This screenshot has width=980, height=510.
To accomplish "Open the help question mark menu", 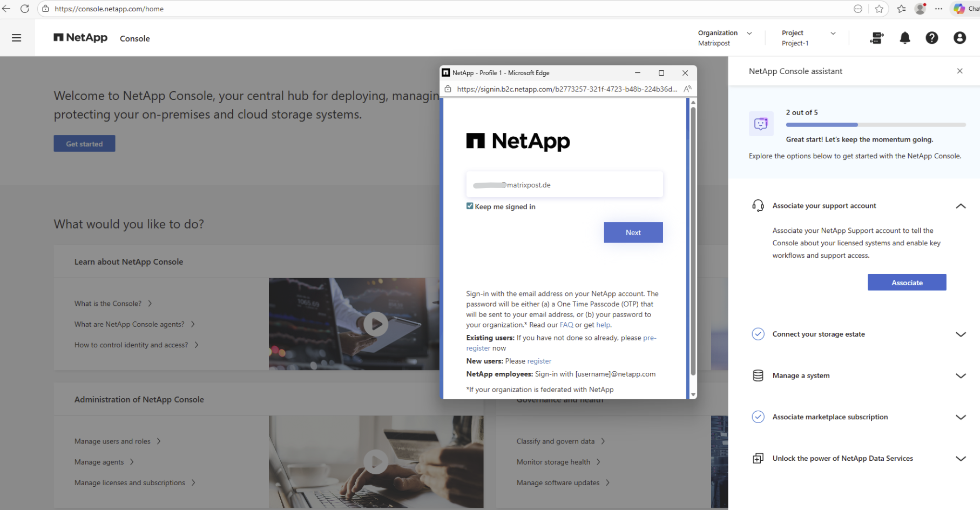I will coord(932,38).
